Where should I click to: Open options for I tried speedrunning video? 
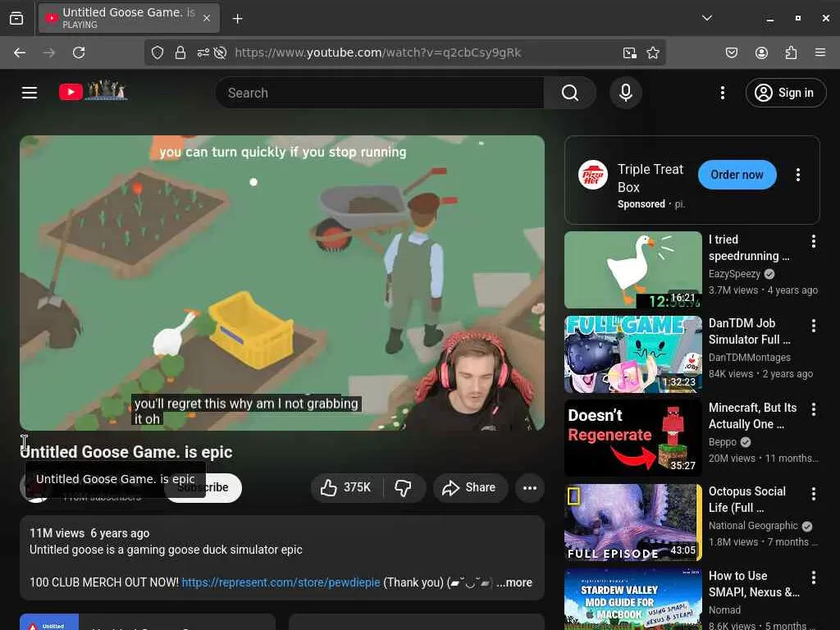point(813,242)
